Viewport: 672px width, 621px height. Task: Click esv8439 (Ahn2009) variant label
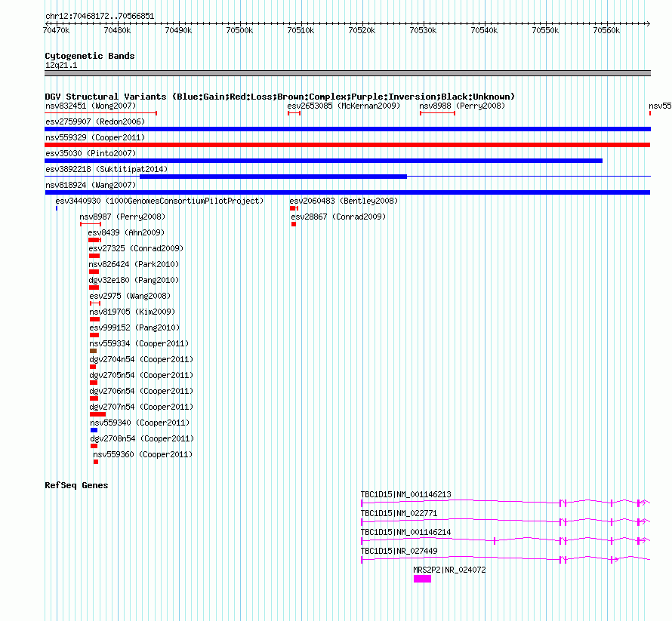tap(126, 232)
